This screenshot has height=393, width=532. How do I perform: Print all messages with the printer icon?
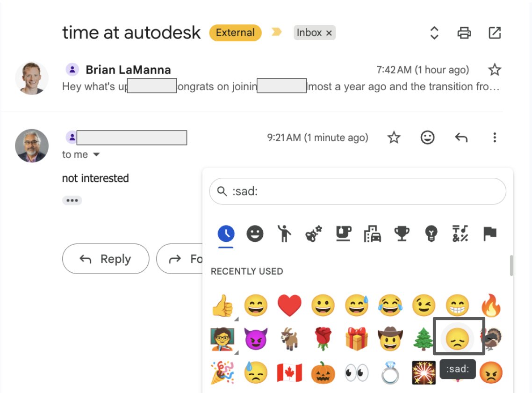point(464,33)
